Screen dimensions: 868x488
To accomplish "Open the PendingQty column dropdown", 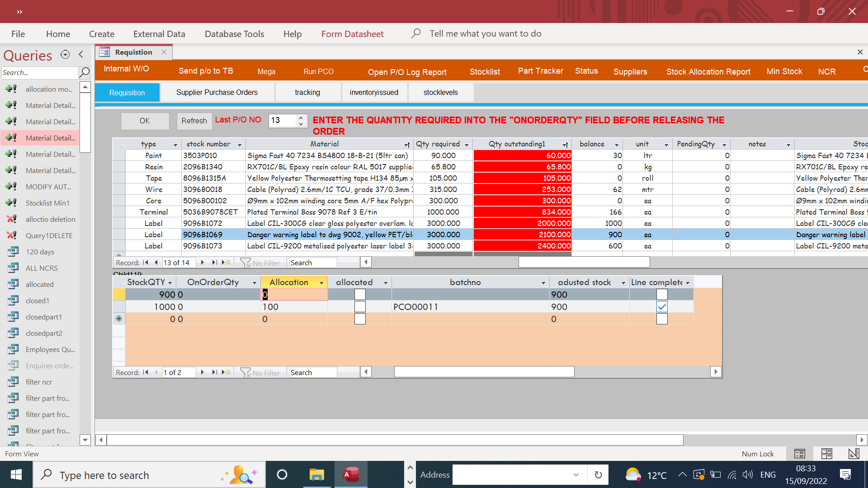I will click(x=724, y=145).
